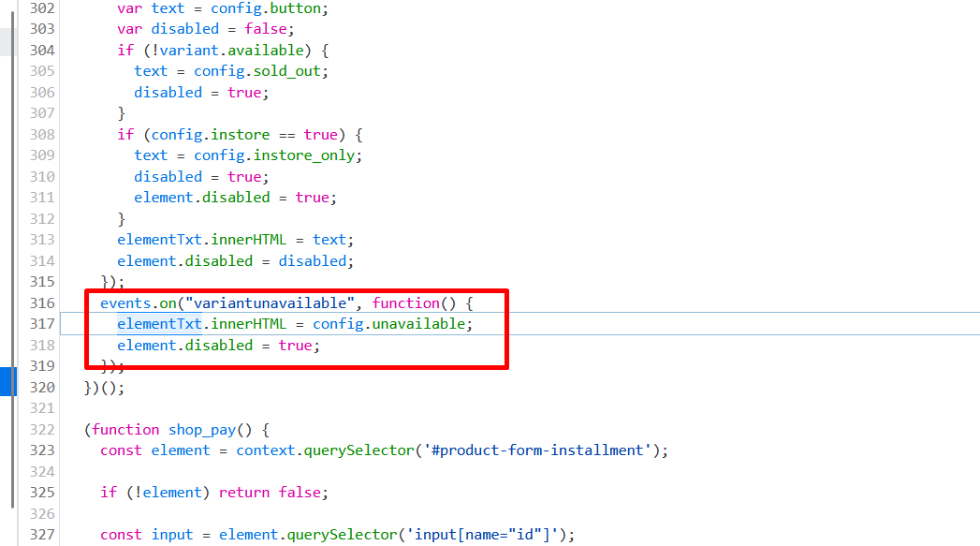Click line number 322 in gutter

click(x=42, y=430)
